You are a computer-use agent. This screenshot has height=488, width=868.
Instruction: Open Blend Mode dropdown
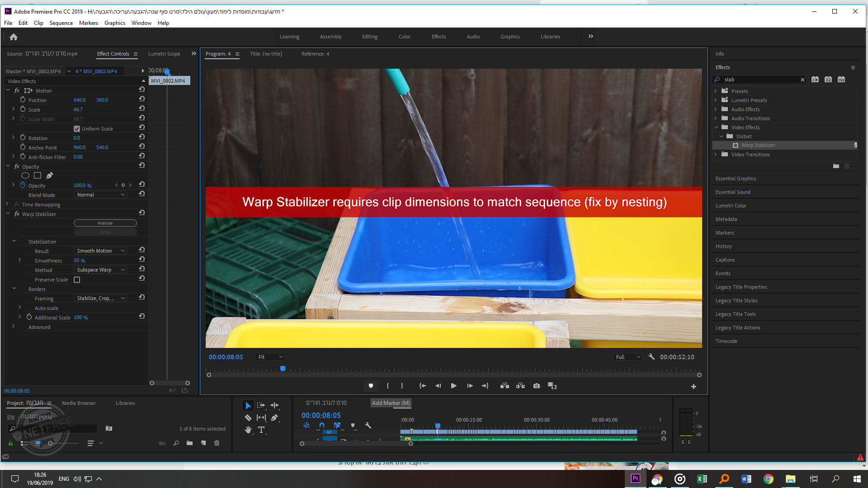pos(100,195)
